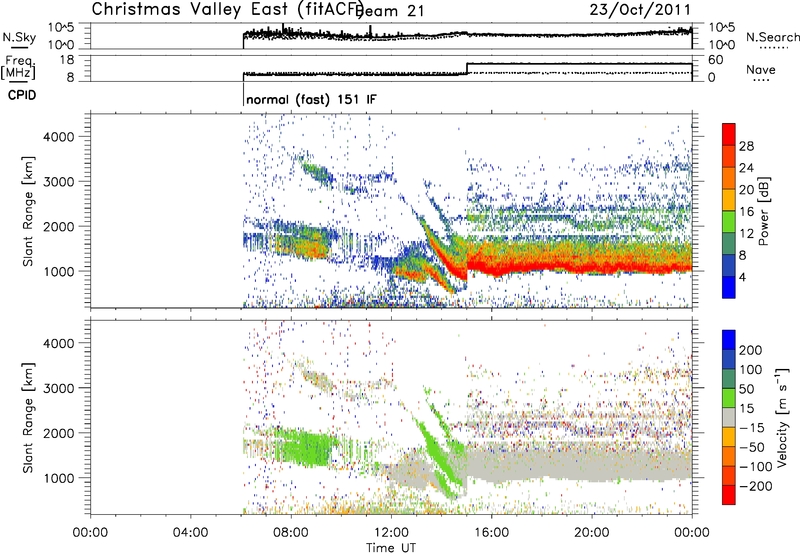
Task: Click the gray velocity colorbar segment
Action: (x=729, y=417)
